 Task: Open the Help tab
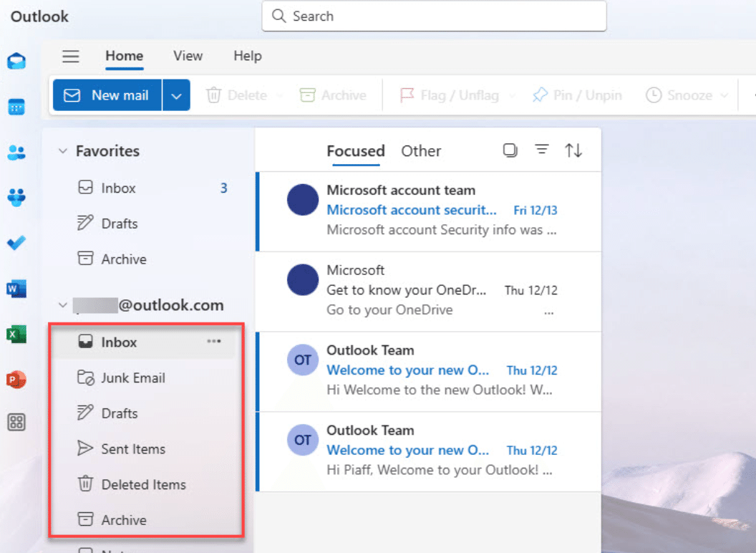[248, 56]
